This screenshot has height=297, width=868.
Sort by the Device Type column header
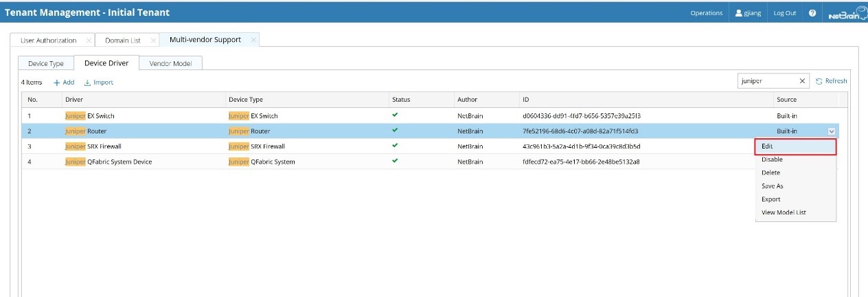coord(306,100)
